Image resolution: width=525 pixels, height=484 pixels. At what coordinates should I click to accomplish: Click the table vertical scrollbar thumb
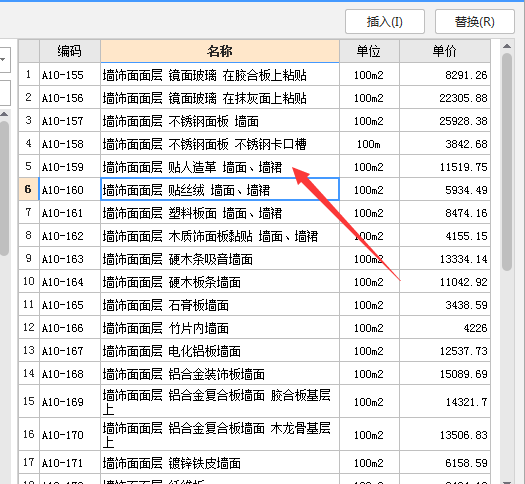click(507, 161)
